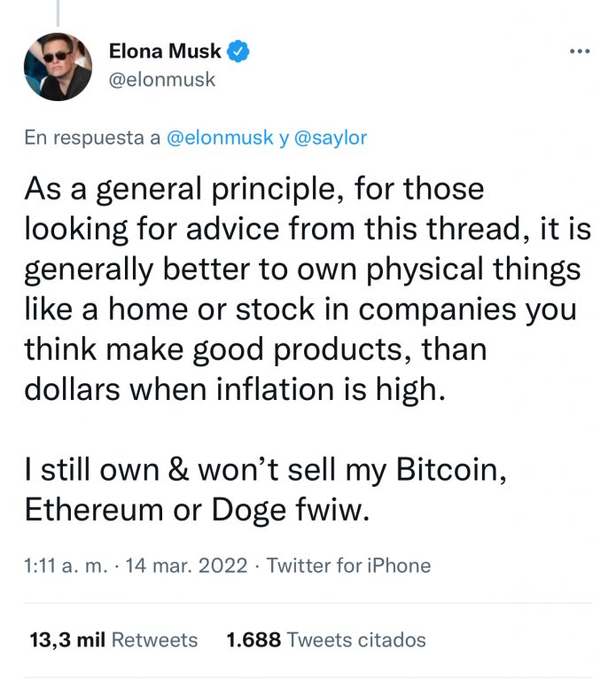Open the @saylor mention in the reply line
Viewport: 616px width, 681px height.
[331, 137]
